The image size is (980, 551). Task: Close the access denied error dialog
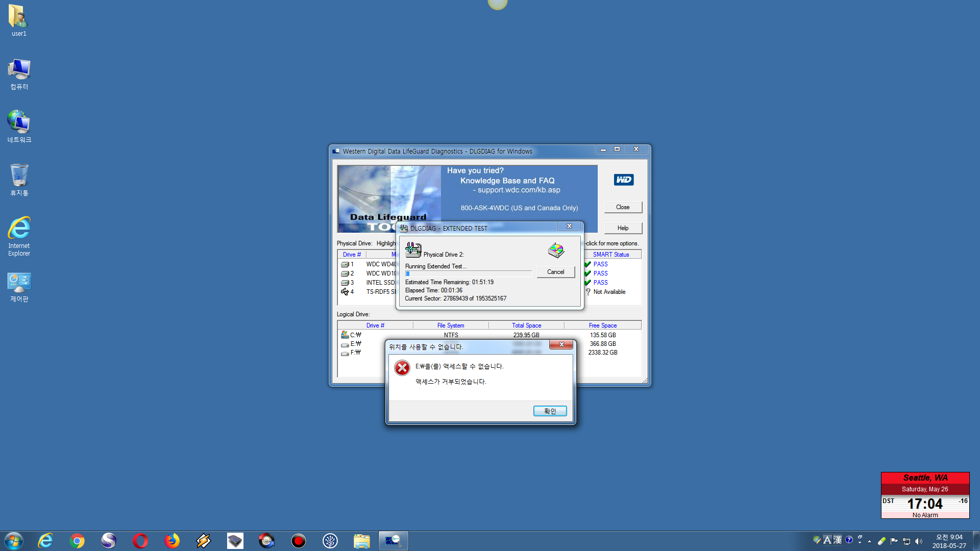coord(561,345)
